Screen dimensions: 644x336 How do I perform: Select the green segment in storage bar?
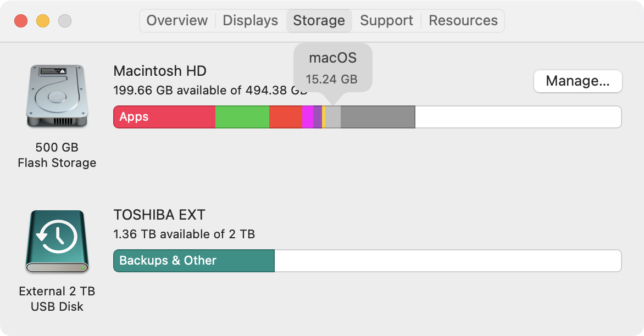tap(242, 117)
